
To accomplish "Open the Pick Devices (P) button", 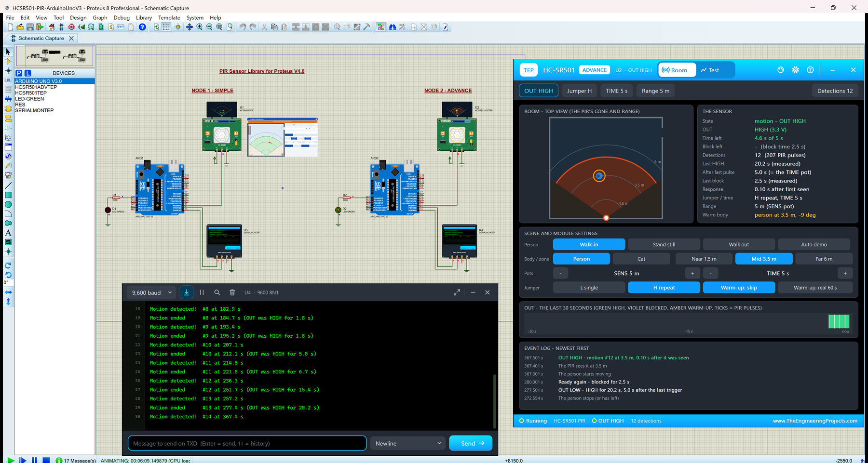I will coord(19,73).
